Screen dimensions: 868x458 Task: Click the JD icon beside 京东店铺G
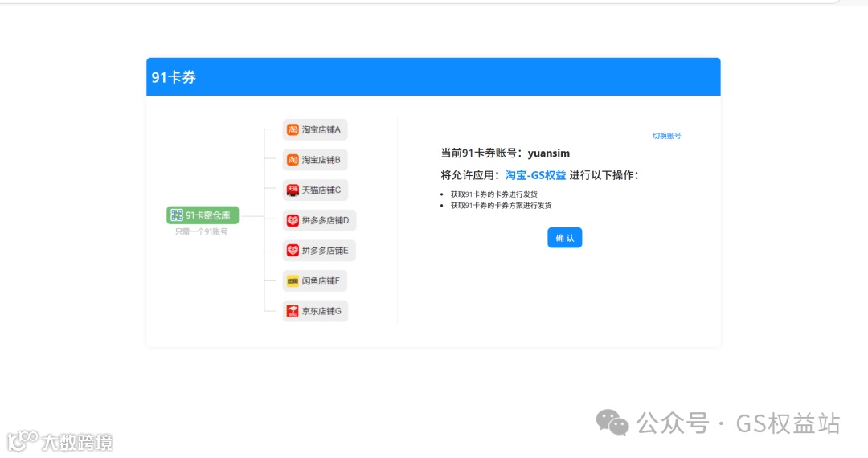pyautogui.click(x=293, y=311)
